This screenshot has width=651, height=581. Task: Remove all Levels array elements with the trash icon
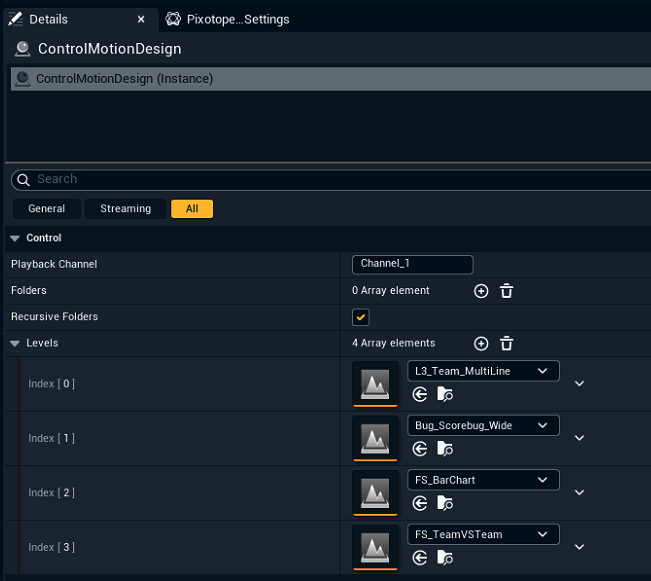pos(507,343)
